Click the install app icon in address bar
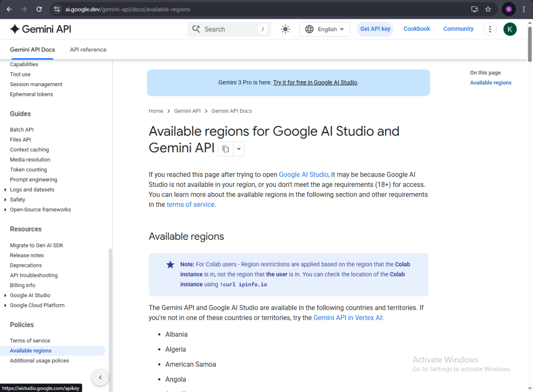Screen dimensions: 533x392 (x=474, y=9)
